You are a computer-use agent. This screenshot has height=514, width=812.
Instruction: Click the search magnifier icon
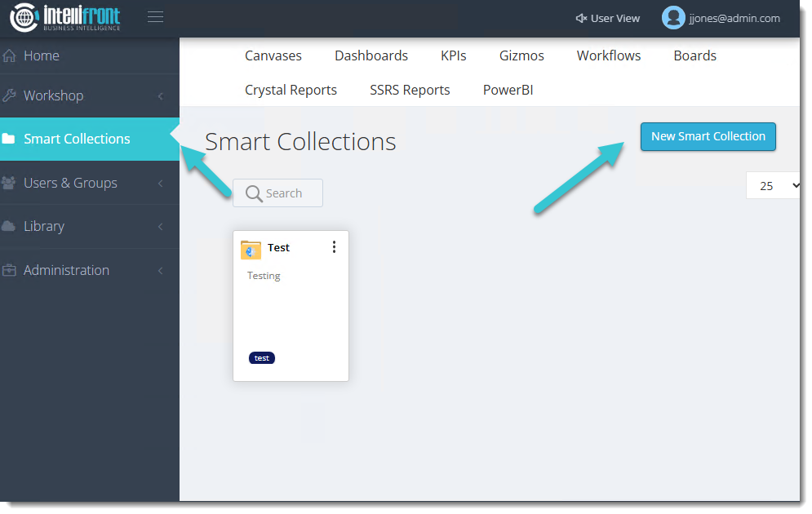pyautogui.click(x=254, y=193)
